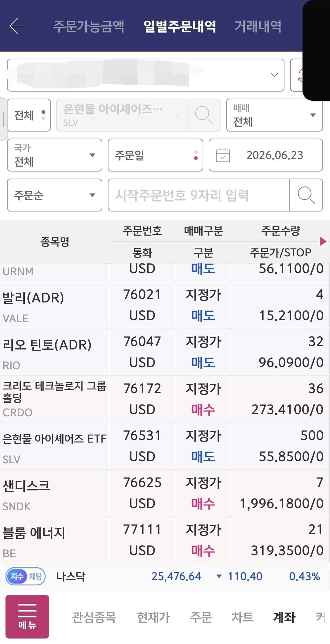
Task: Open the 매매 전체 dropdown
Action: pos(274,115)
